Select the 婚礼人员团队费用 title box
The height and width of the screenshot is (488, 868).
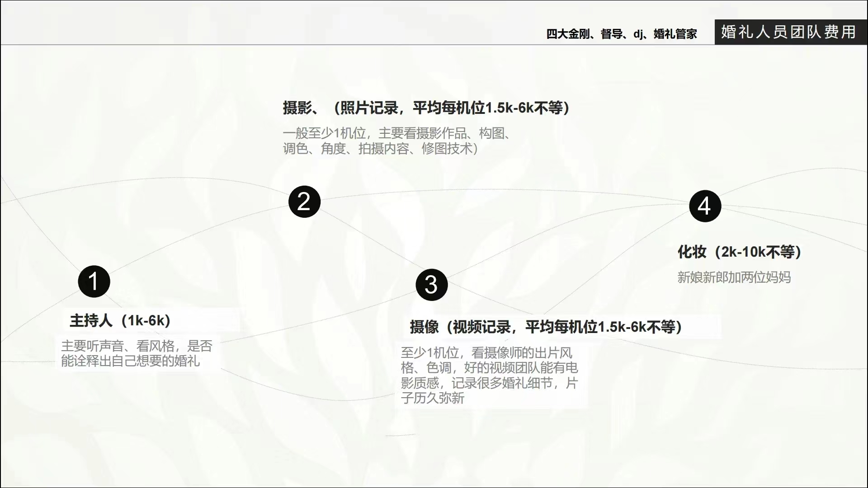791,32
